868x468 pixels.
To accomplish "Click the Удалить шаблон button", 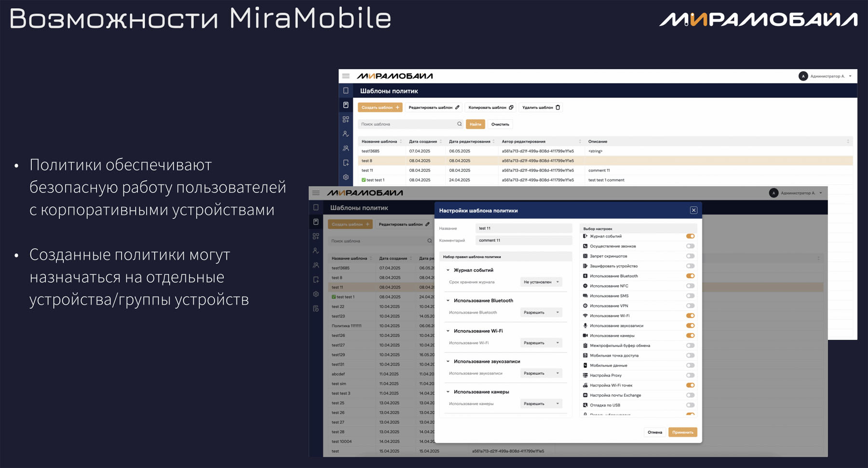I will (x=541, y=107).
